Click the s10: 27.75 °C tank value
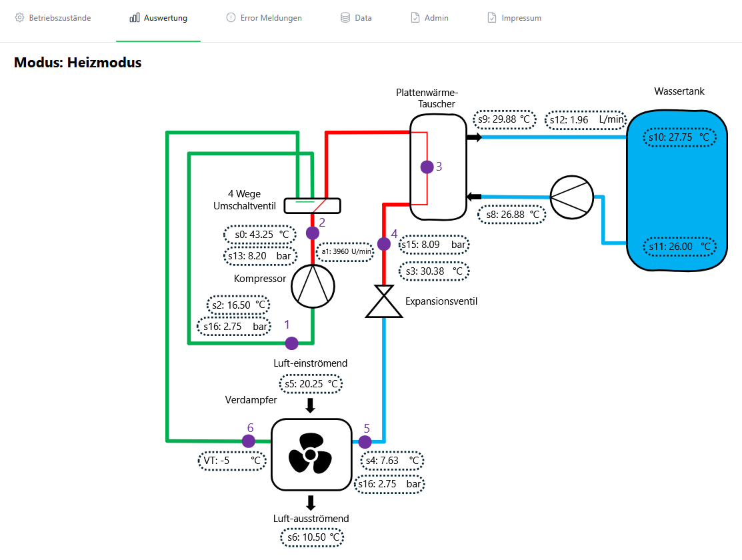The height and width of the screenshot is (560, 742). pyautogui.click(x=679, y=137)
